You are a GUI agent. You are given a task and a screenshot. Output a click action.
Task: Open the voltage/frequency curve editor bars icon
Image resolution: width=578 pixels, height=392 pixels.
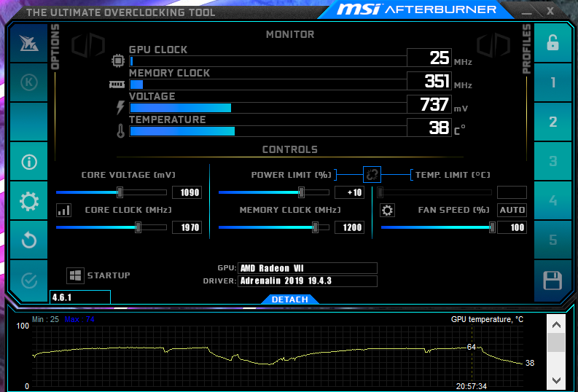(x=63, y=210)
